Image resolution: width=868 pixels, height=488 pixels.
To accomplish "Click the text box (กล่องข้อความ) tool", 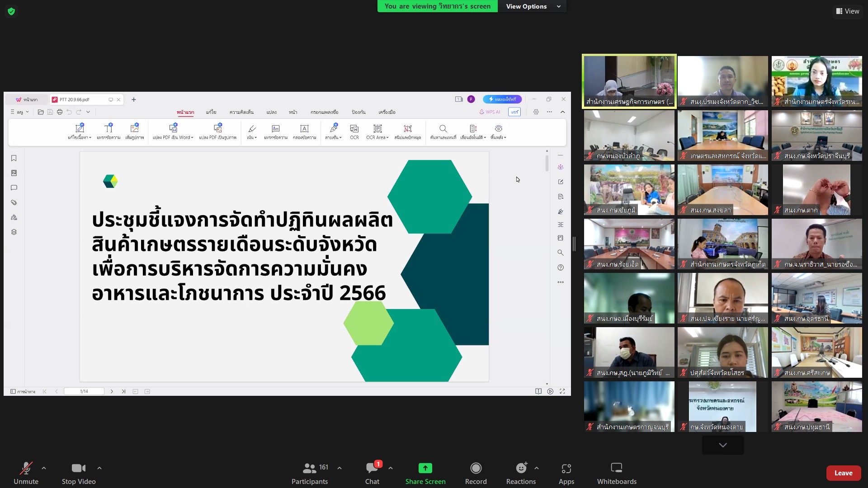I will [304, 131].
